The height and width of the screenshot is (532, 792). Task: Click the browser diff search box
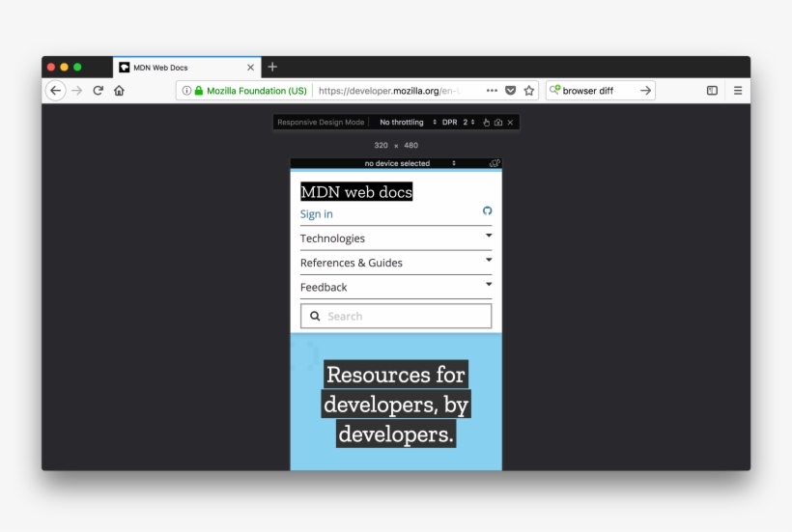click(x=600, y=91)
